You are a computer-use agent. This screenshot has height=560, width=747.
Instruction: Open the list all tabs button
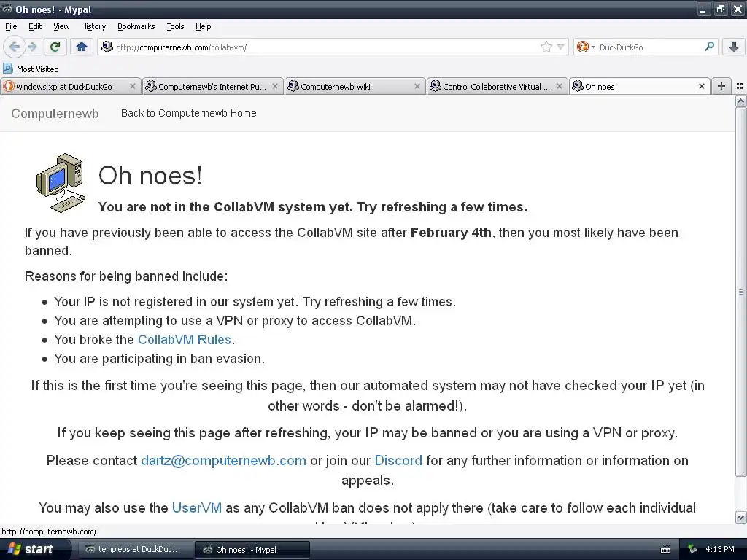(740, 86)
